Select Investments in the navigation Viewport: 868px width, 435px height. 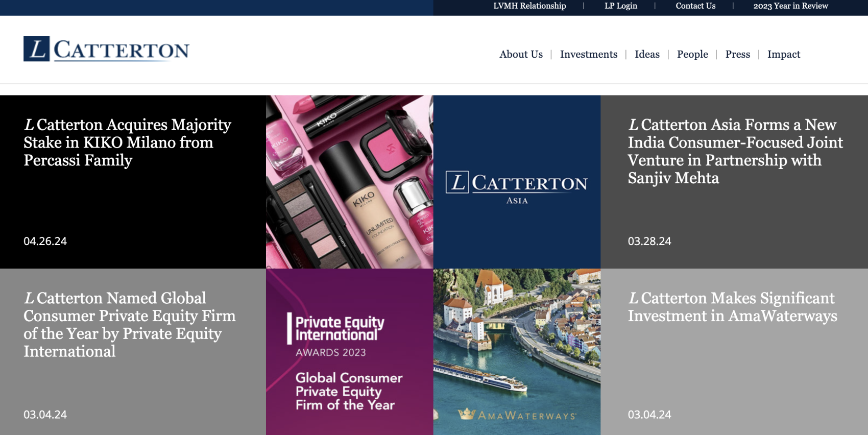[x=588, y=54]
